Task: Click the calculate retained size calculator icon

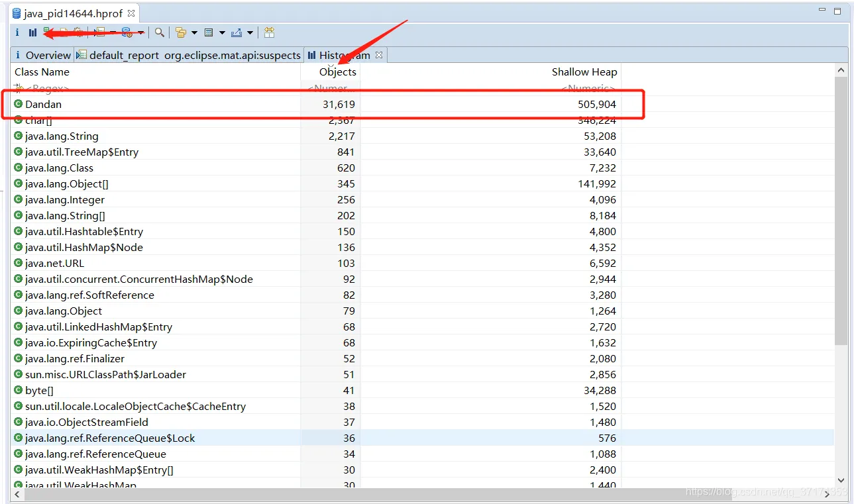Action: (x=209, y=32)
